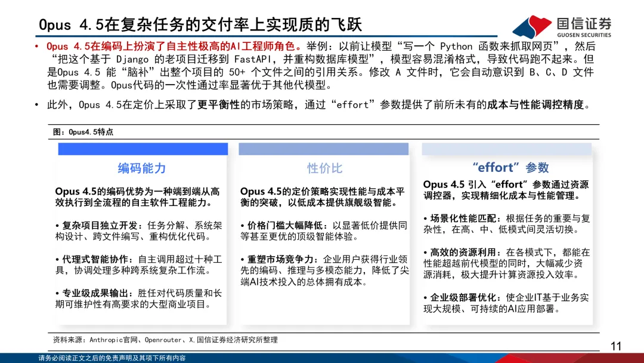Click the pale blue bar above effort 参数
This screenshot has width=644, height=363.
click(x=507, y=149)
